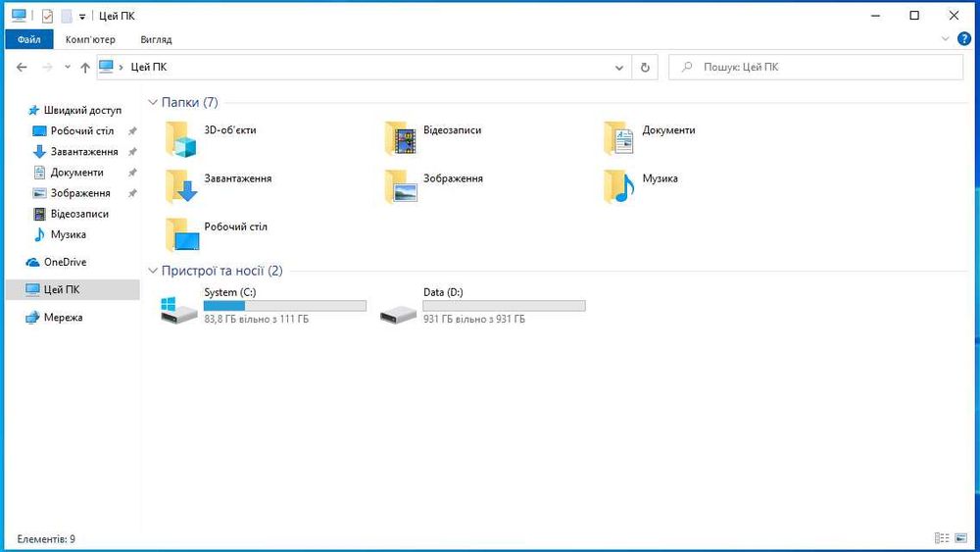980x552 pixels.
Task: Go up one level with up arrow
Action: (85, 68)
